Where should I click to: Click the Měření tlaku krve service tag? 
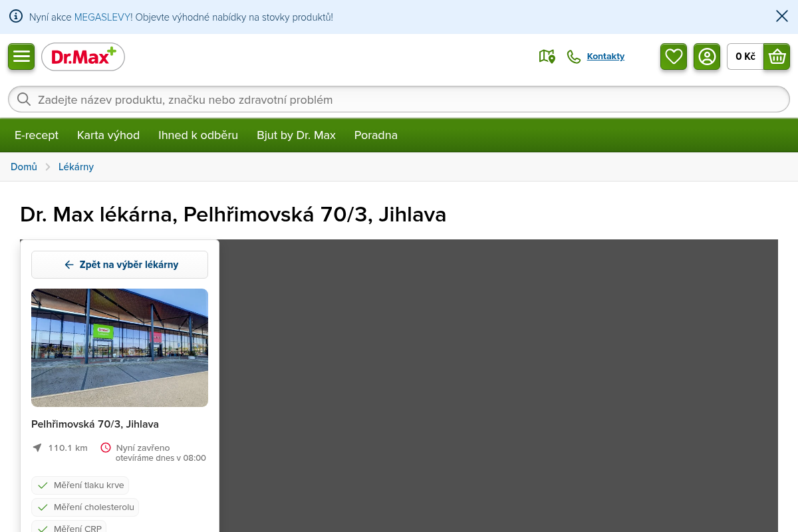(x=80, y=485)
